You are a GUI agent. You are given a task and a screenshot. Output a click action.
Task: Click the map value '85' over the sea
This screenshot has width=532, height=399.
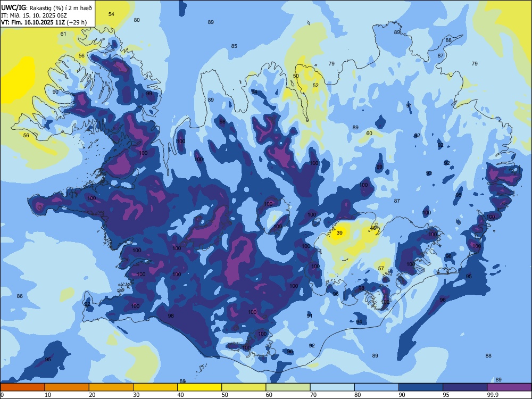[x=234, y=46]
